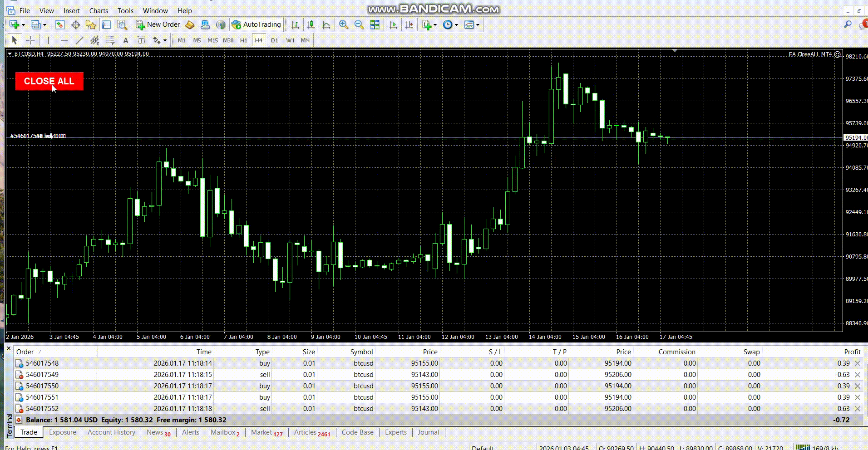Toggle the Navigator star-folder icon

tap(91, 24)
